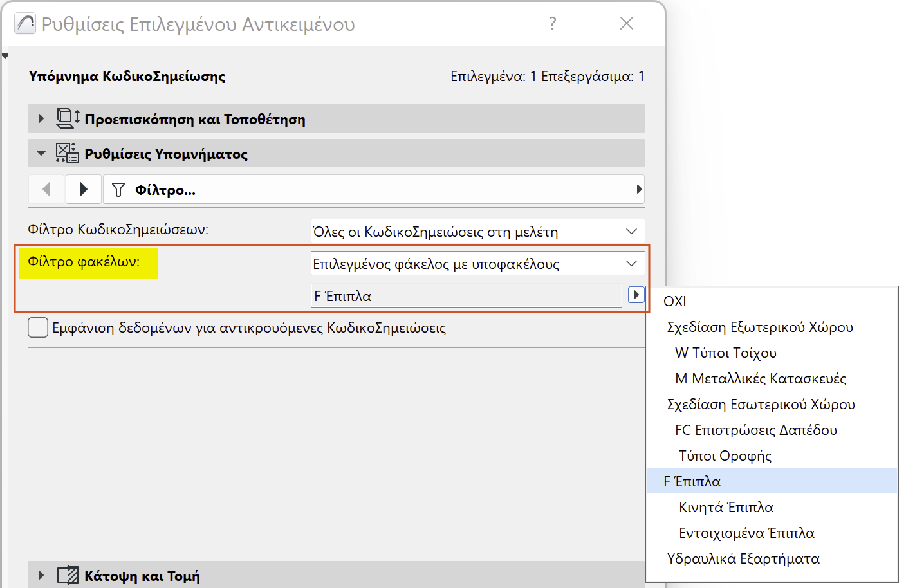Click the funnel icon beside Φίλτρο…
Image resolution: width=906 pixels, height=588 pixels.
pos(118,190)
